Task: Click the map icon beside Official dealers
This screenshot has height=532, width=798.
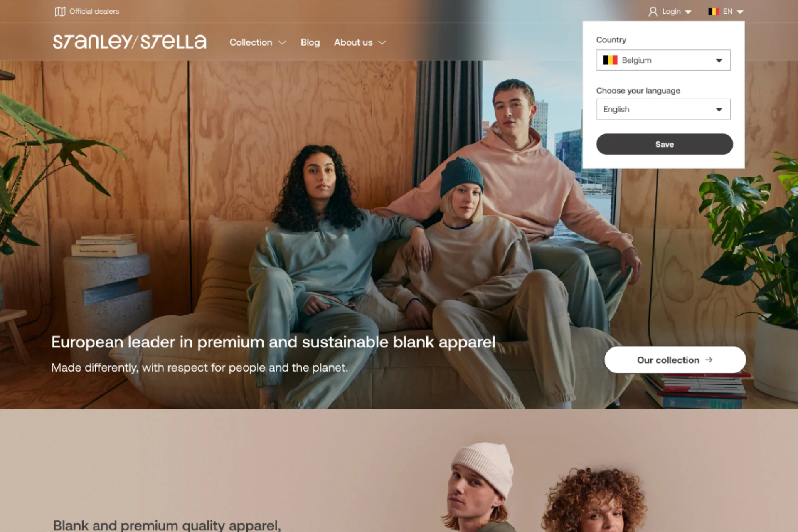Action: 60,12
